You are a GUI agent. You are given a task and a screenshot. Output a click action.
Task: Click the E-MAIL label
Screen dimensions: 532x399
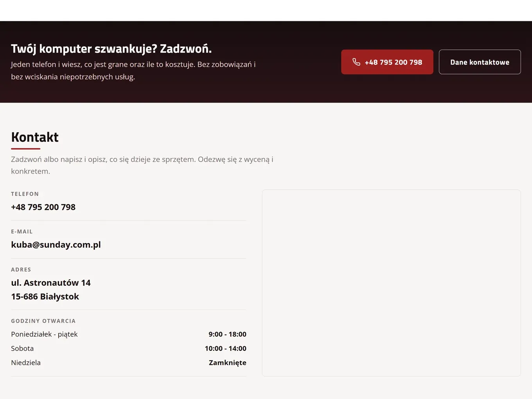(22, 232)
